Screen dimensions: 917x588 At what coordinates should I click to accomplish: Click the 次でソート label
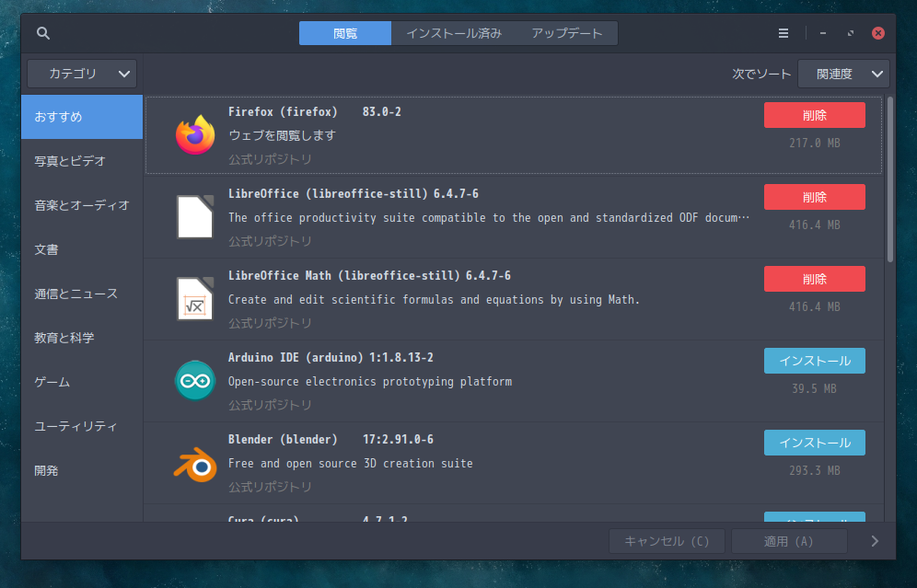tap(761, 75)
